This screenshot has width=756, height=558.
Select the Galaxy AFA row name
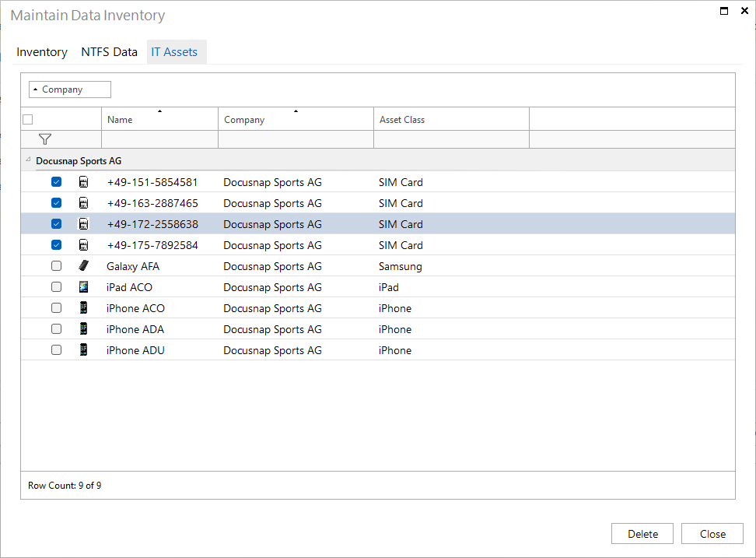coord(133,267)
